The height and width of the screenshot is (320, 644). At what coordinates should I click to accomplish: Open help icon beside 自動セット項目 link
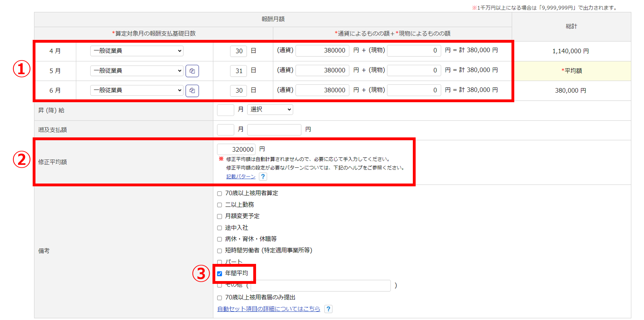pos(328,309)
